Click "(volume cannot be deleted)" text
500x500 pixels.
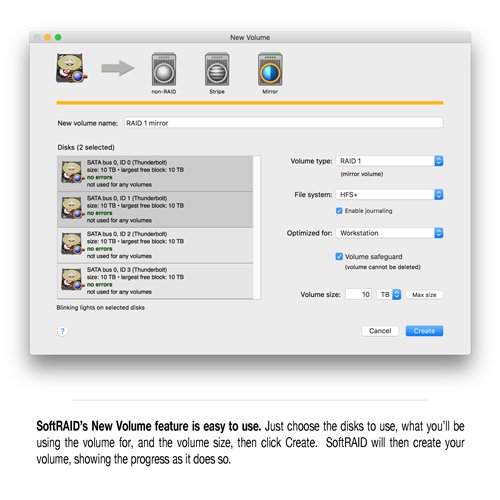click(x=383, y=267)
